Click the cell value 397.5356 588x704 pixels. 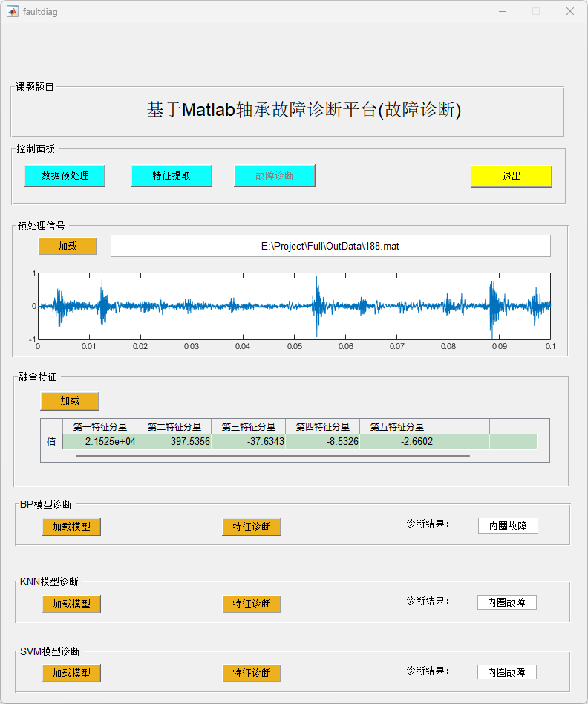click(x=174, y=441)
